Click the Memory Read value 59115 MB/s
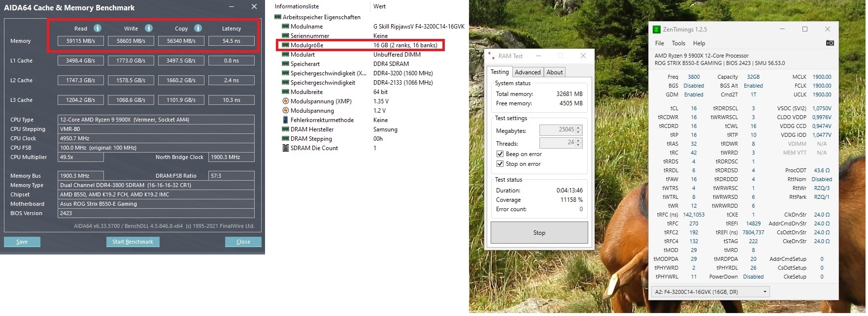868x316 pixels. coord(81,41)
